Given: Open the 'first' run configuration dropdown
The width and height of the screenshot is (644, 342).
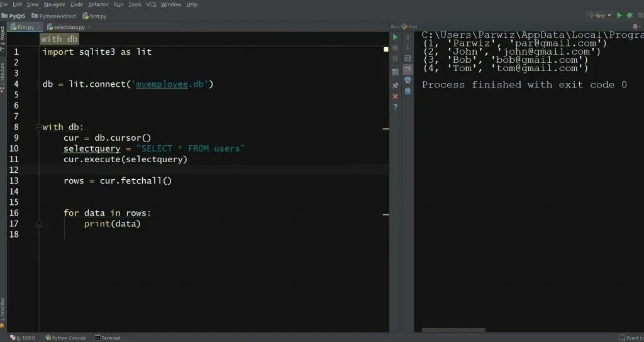Looking at the screenshot, I should pos(599,16).
